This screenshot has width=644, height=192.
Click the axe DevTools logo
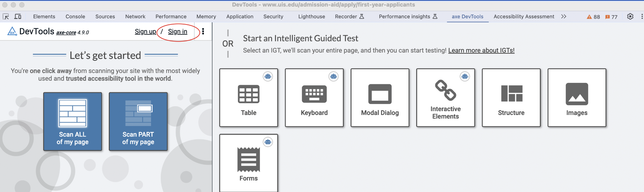(12, 31)
